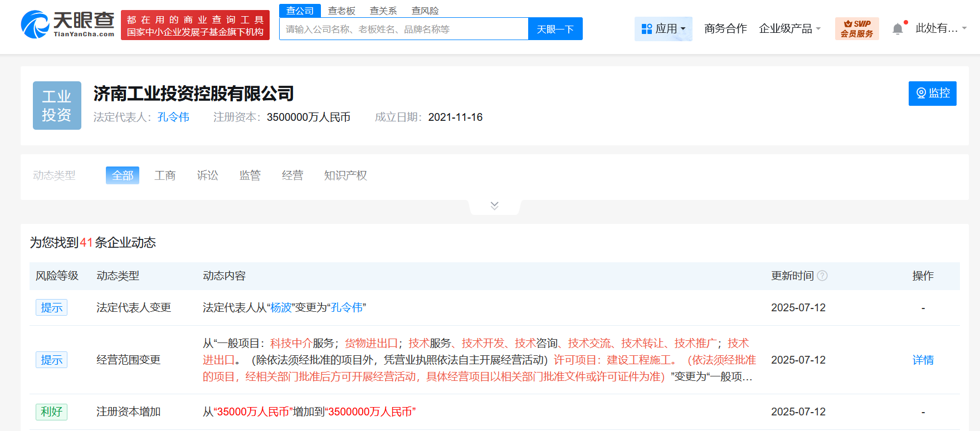Screen dimensions: 980x431
Task: Open legal representative 孔令伟 in the company header
Action: [173, 117]
